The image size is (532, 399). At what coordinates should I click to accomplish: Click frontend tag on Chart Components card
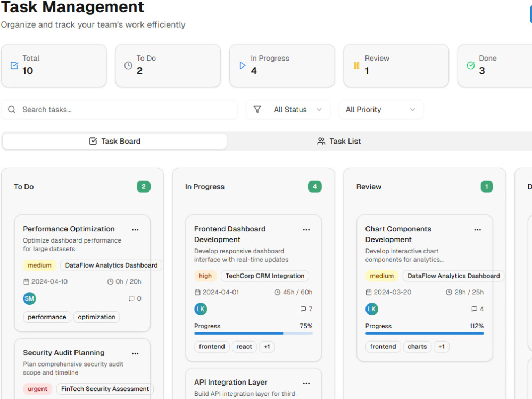383,347
